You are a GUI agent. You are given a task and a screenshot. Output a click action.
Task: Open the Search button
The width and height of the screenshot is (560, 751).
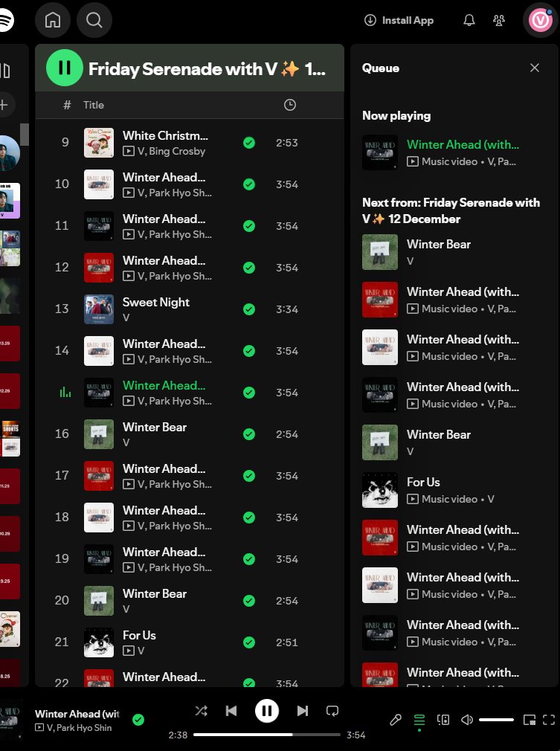click(94, 20)
